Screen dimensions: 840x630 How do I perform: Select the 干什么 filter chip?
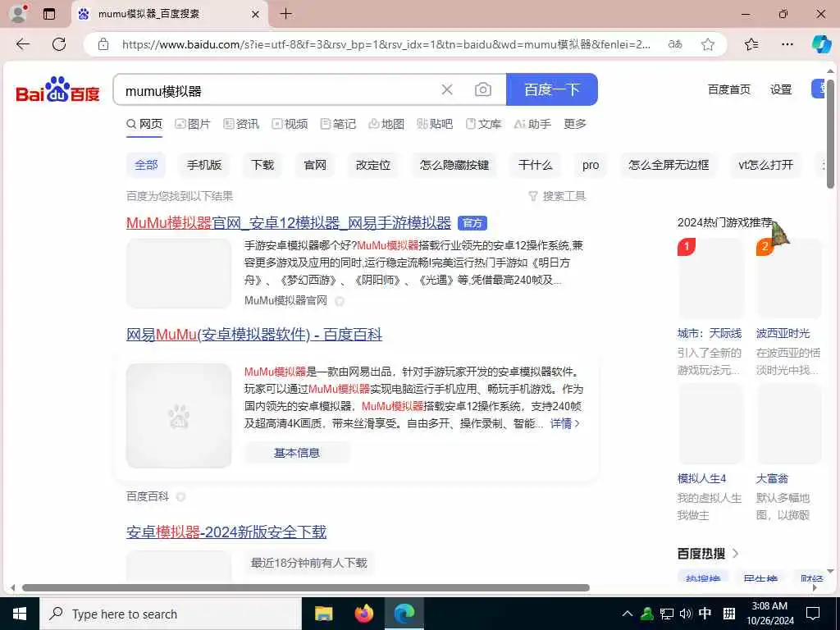tap(535, 165)
